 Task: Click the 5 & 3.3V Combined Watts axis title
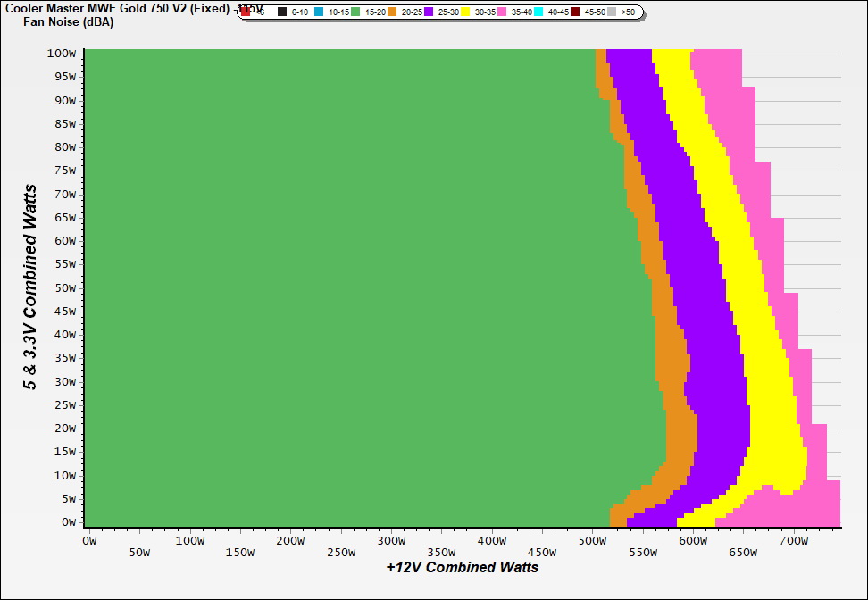coord(30,287)
